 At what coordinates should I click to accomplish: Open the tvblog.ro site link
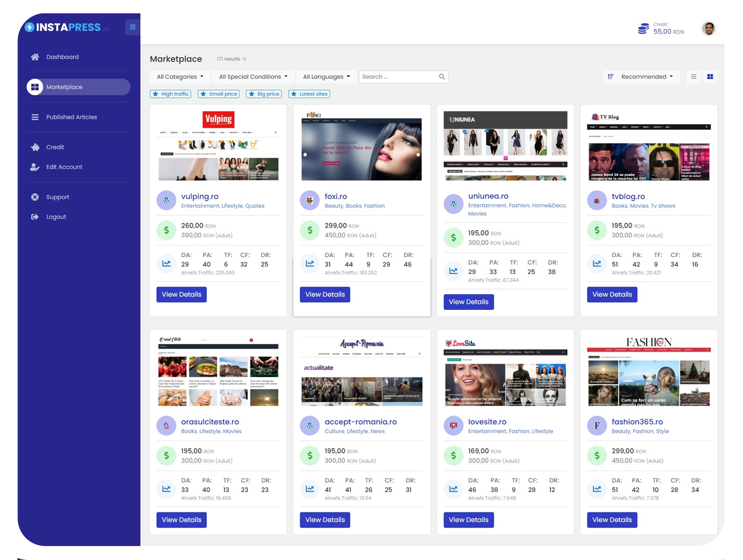click(628, 197)
